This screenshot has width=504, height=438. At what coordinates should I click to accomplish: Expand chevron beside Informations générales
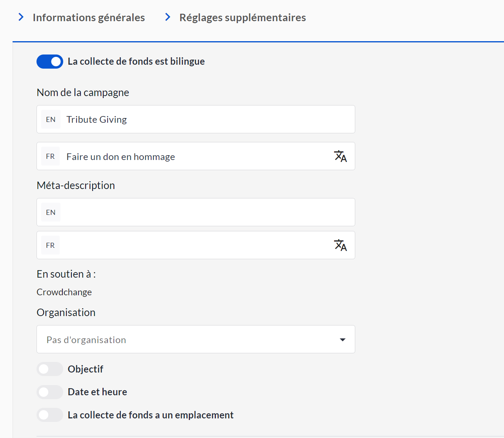pos(21,17)
